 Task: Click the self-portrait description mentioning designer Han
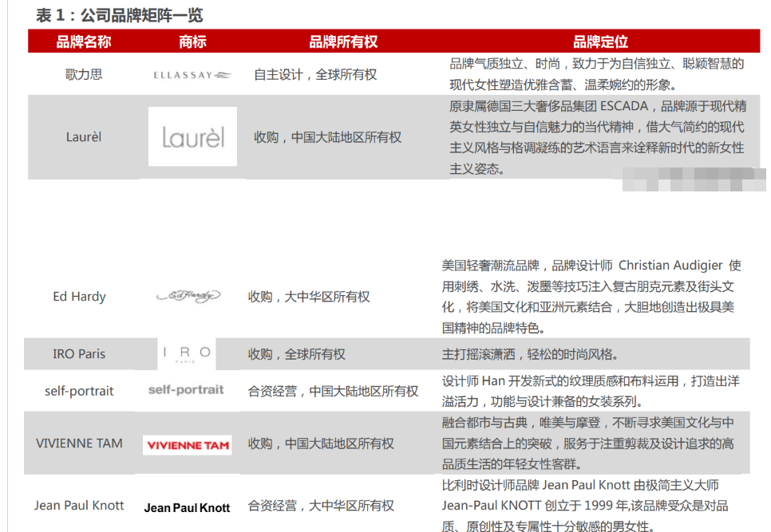[x=591, y=392]
